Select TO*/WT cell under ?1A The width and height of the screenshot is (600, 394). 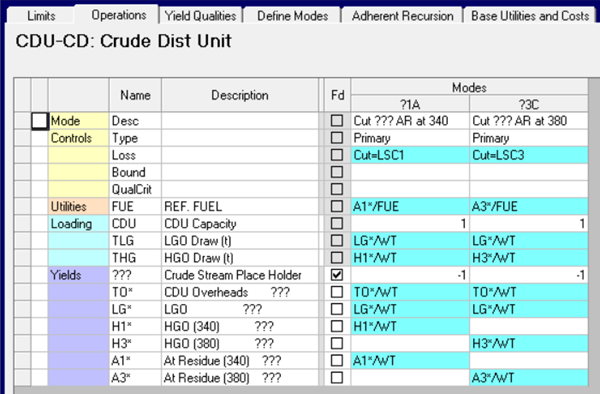pyautogui.click(x=410, y=292)
